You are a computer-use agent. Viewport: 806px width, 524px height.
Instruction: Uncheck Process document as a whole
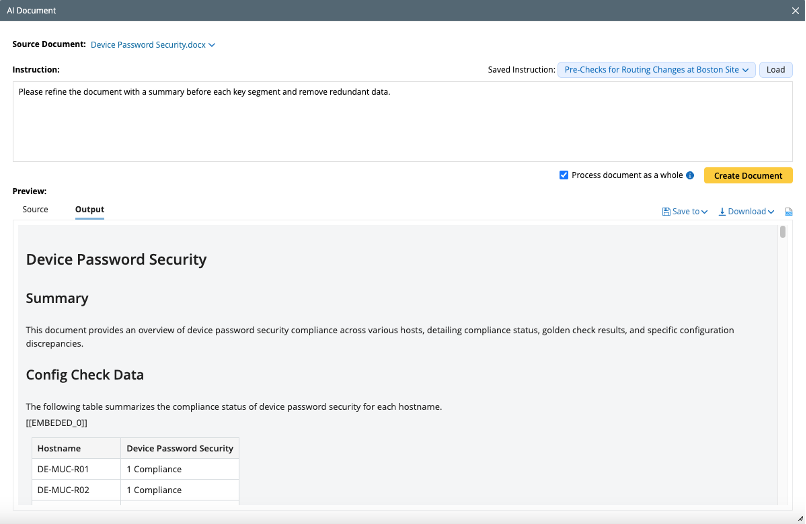click(x=564, y=175)
